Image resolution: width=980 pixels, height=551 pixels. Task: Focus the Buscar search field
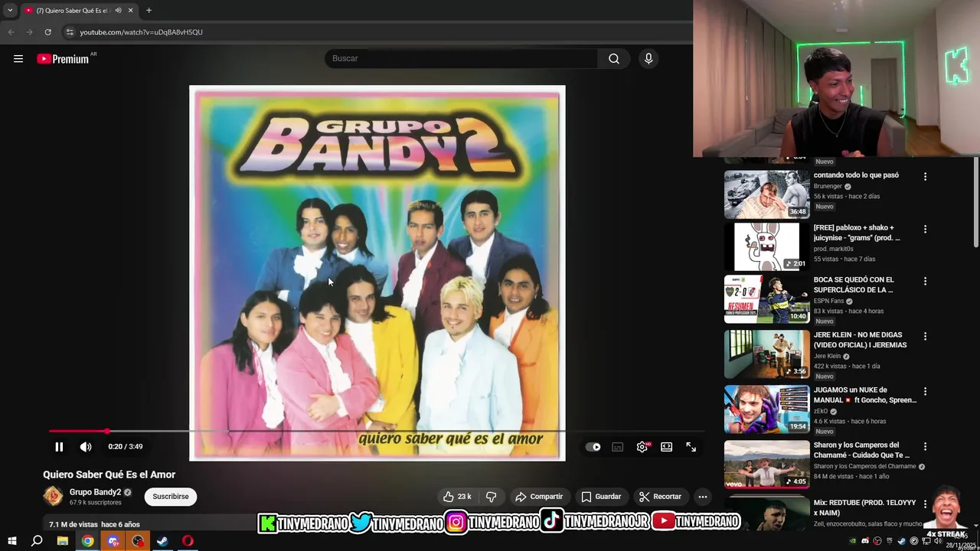(x=462, y=59)
